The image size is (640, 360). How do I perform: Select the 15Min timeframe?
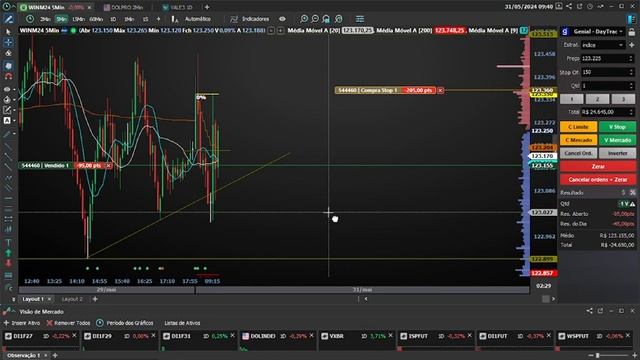(78, 19)
